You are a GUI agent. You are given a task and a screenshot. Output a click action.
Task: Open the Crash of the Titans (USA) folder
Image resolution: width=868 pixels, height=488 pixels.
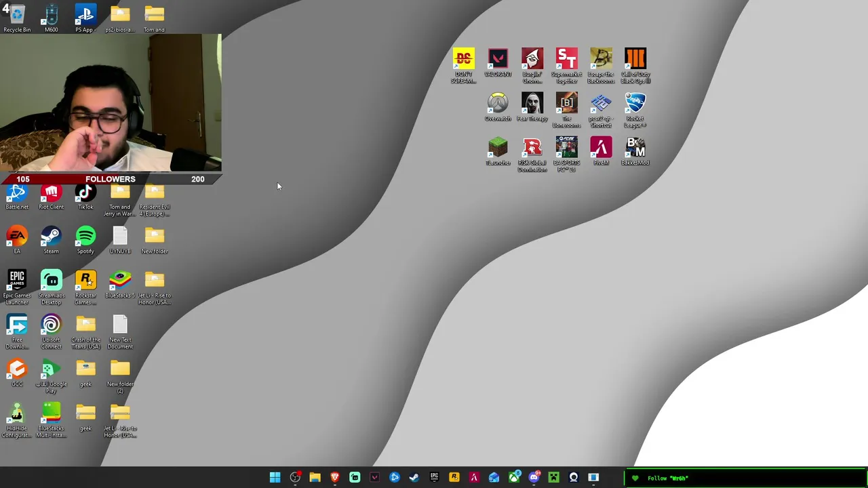(x=85, y=332)
